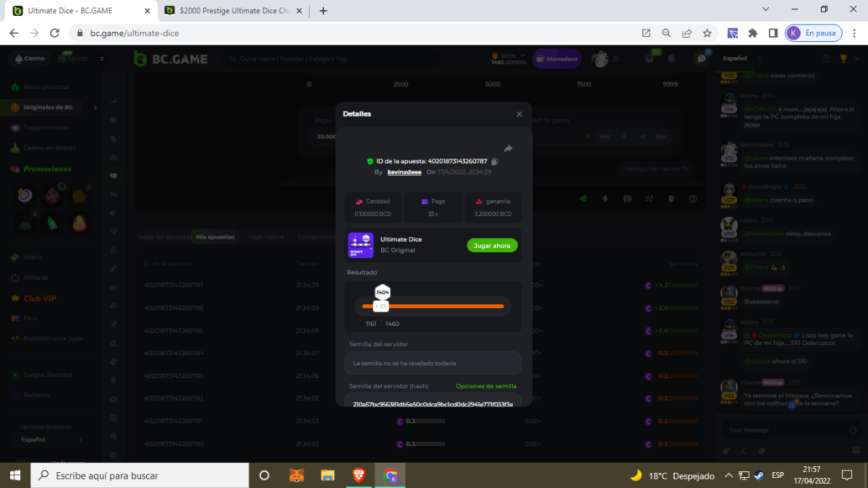Copy the bet ID with the copy icon
Image resolution: width=868 pixels, height=488 pixels.
pyautogui.click(x=495, y=161)
